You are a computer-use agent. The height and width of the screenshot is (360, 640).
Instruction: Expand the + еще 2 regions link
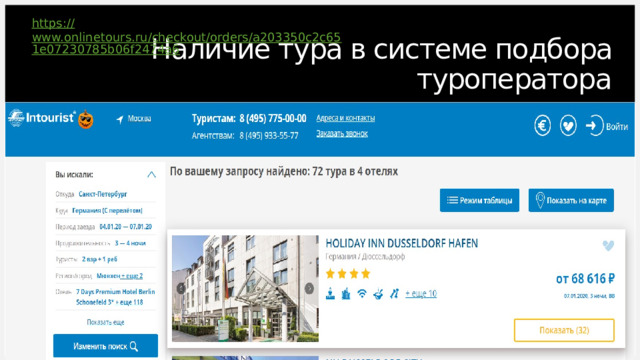pyautogui.click(x=132, y=276)
